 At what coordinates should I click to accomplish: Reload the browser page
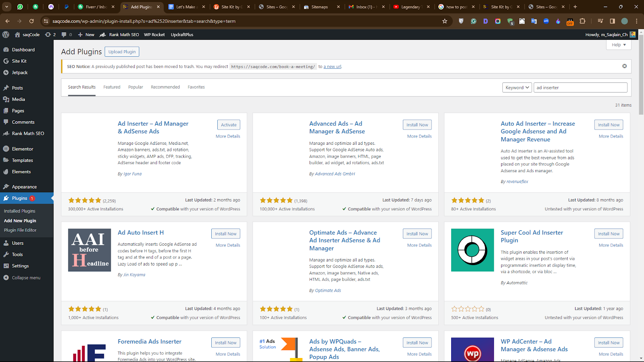(31, 21)
